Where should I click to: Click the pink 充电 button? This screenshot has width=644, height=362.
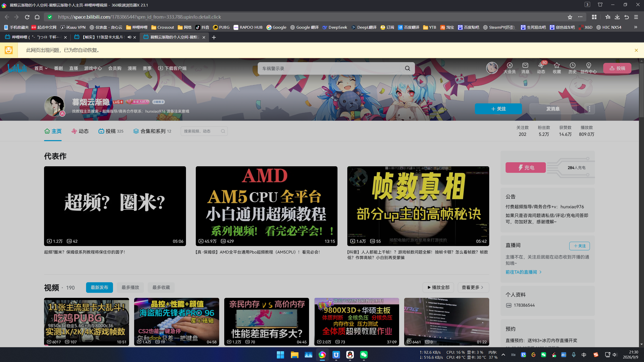click(x=526, y=168)
